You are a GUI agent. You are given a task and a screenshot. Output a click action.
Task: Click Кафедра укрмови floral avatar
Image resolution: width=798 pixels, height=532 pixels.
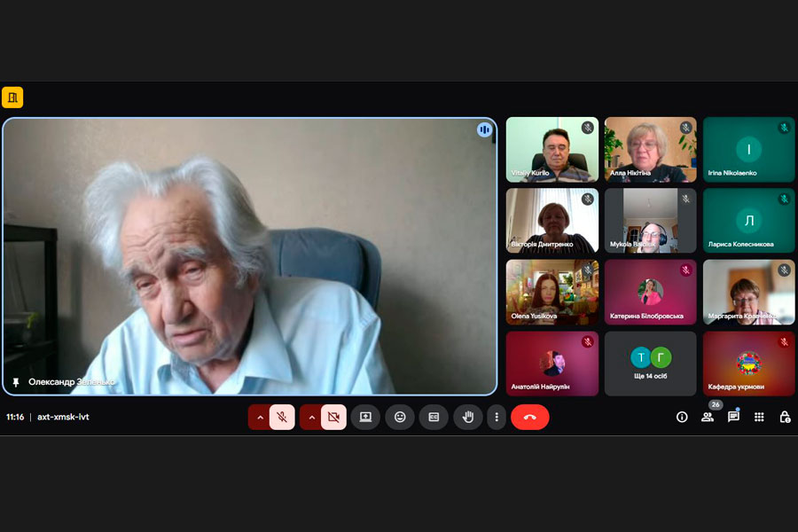coord(748,363)
